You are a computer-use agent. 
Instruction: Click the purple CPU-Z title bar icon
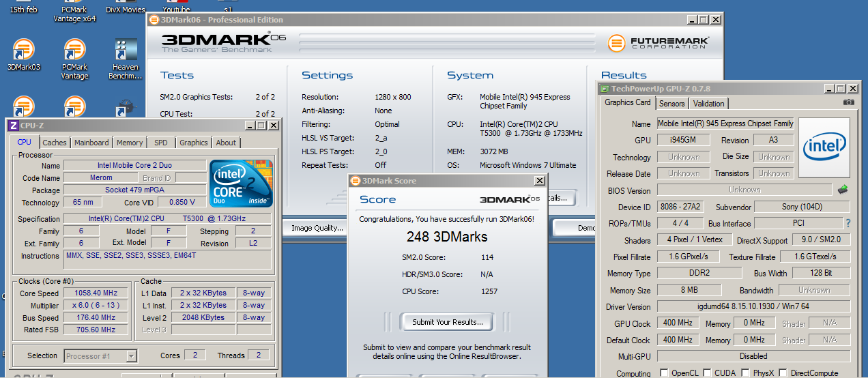tap(14, 126)
